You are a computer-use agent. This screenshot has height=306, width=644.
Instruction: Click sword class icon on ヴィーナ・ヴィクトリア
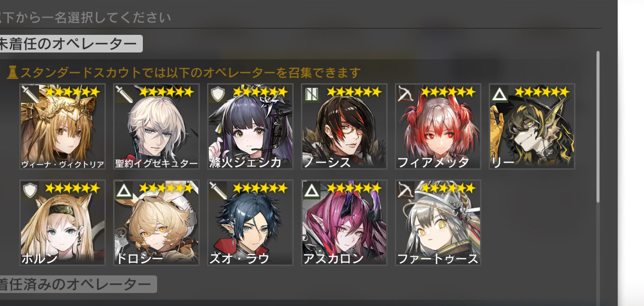coord(30,94)
